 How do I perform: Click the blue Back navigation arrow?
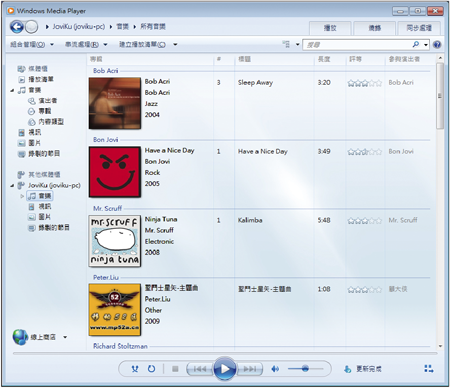click(x=17, y=27)
